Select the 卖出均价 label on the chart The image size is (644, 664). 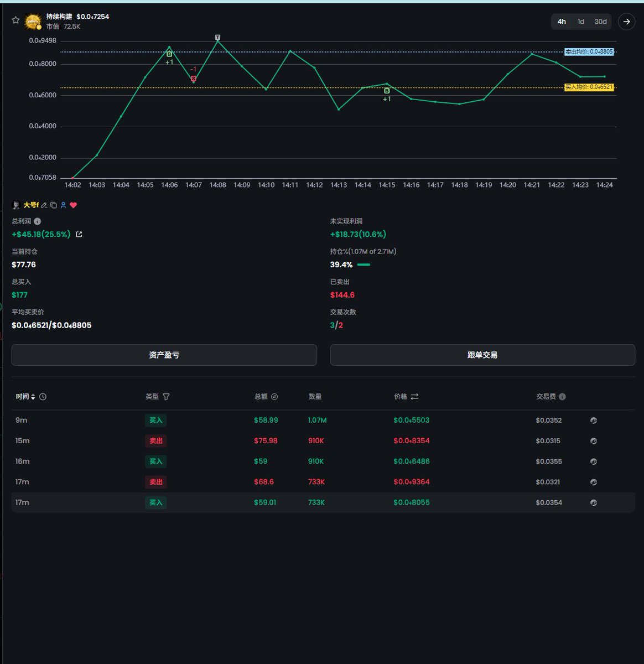[589, 52]
